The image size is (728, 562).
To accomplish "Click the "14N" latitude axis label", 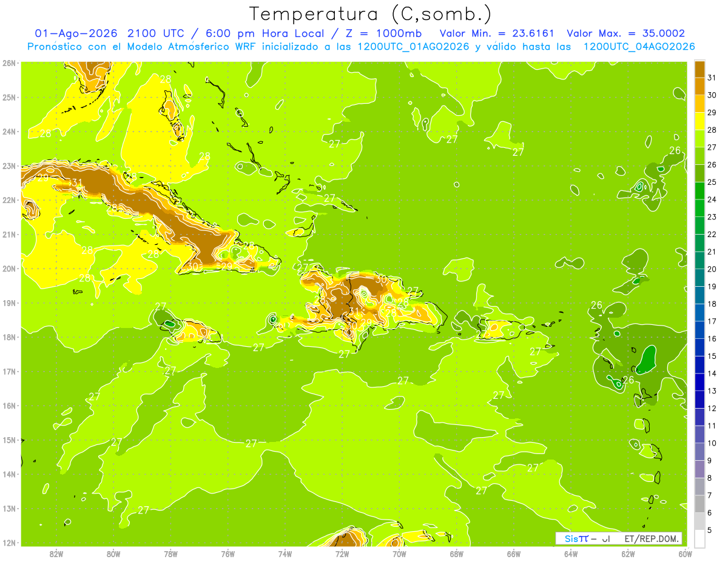I will pos(8,474).
